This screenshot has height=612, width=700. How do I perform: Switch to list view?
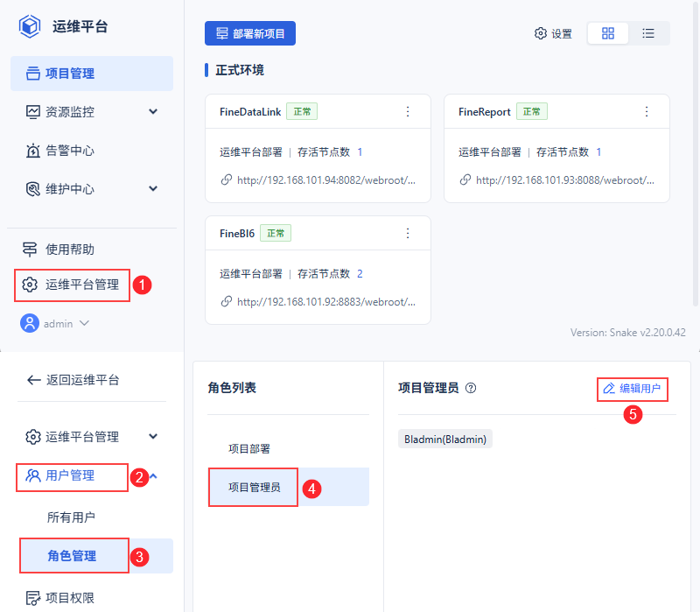coord(648,33)
